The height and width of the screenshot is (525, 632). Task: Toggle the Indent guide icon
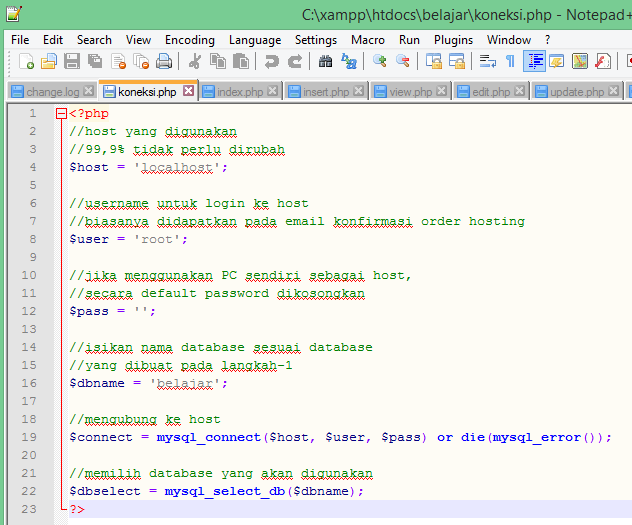coord(534,62)
